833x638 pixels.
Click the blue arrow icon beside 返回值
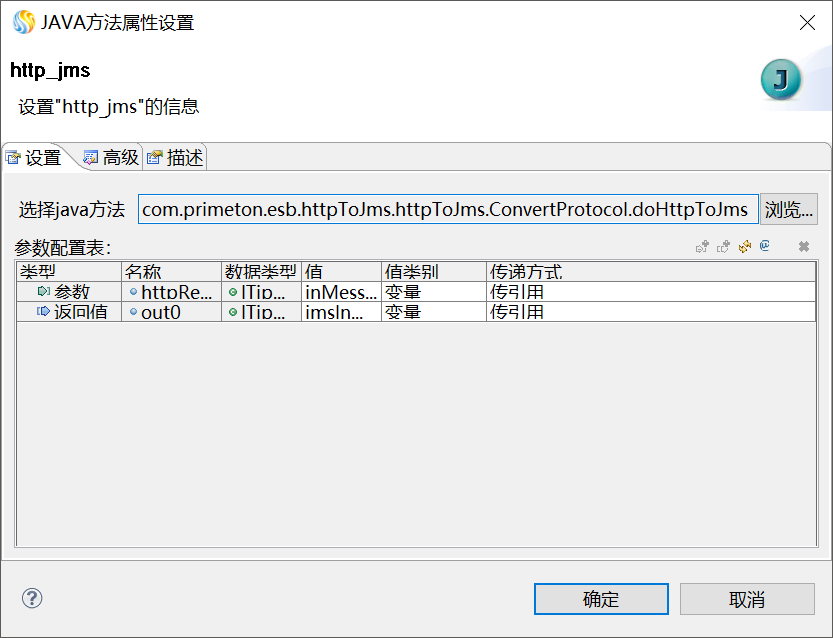[x=44, y=311]
